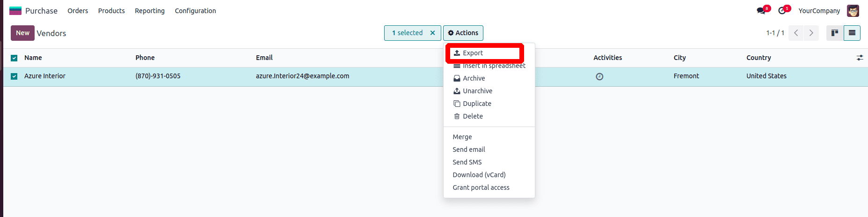This screenshot has width=868, height=217.
Task: Clear the 1 selected filter with X
Action: pyautogui.click(x=433, y=33)
